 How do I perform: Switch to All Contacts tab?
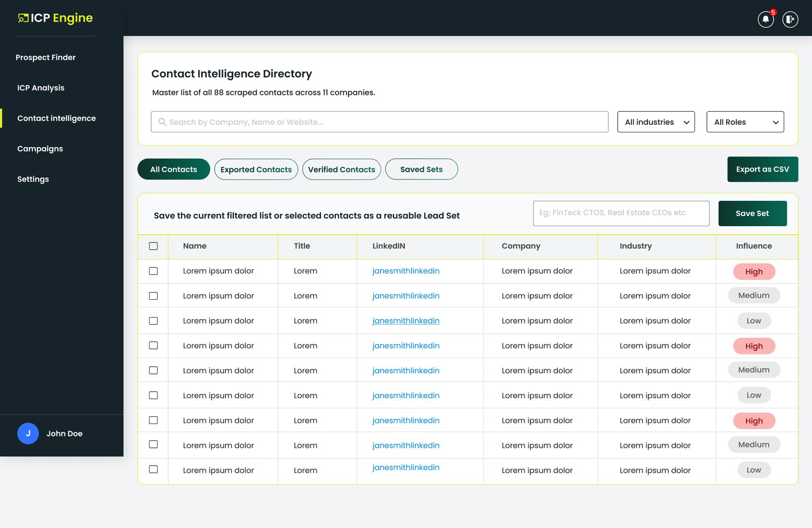coord(174,169)
